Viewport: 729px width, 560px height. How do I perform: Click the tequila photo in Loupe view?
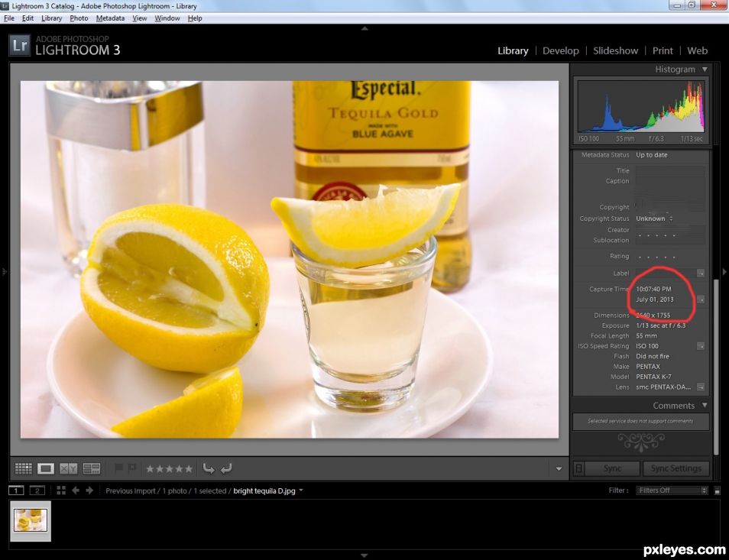290,259
